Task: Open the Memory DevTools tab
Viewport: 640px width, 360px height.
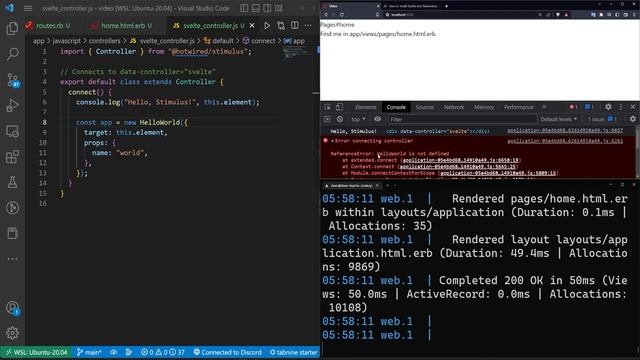Action: coord(484,107)
